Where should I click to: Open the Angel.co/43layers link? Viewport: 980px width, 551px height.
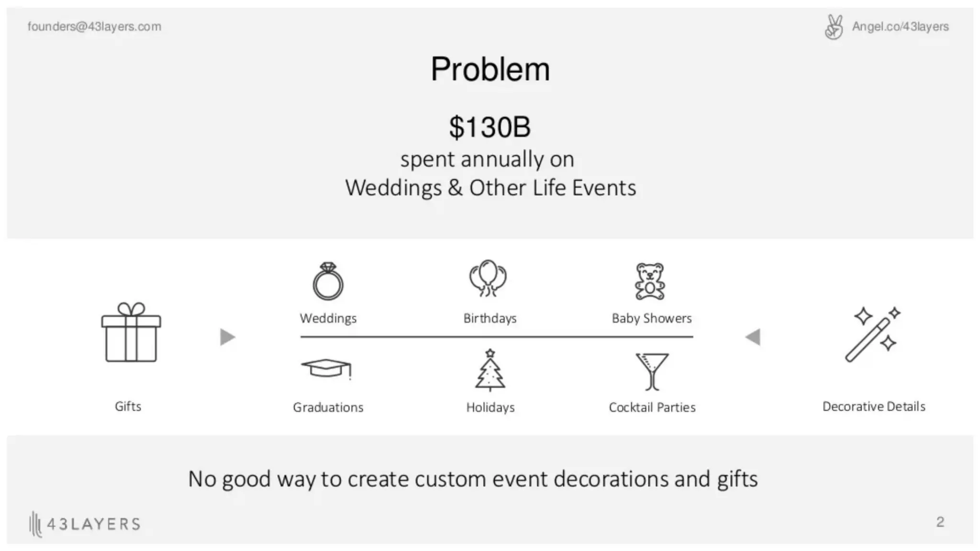[x=900, y=26]
